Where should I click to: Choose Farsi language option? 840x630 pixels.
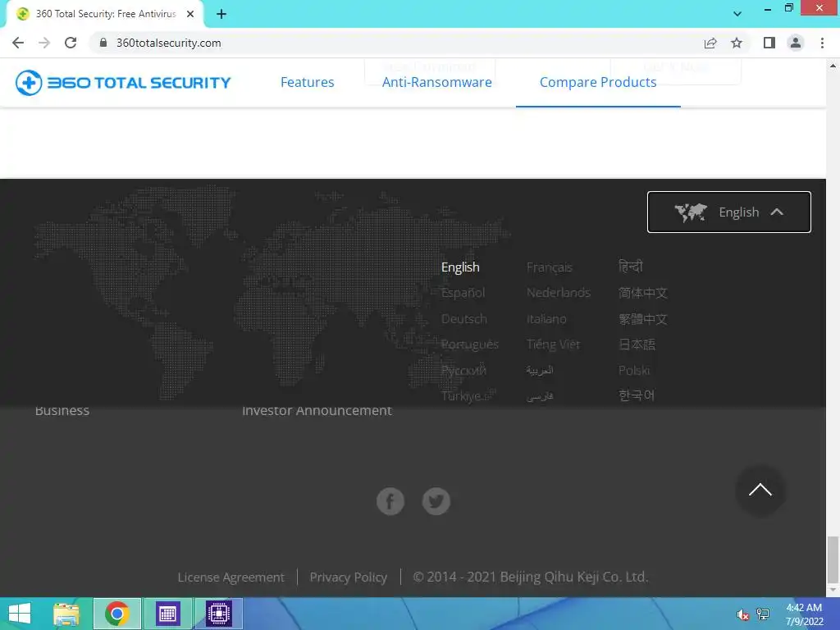(x=540, y=396)
